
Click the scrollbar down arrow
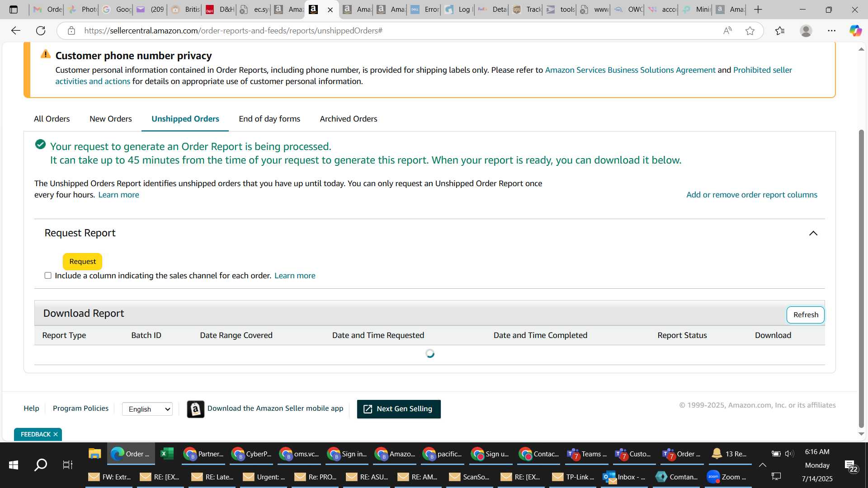(x=861, y=434)
